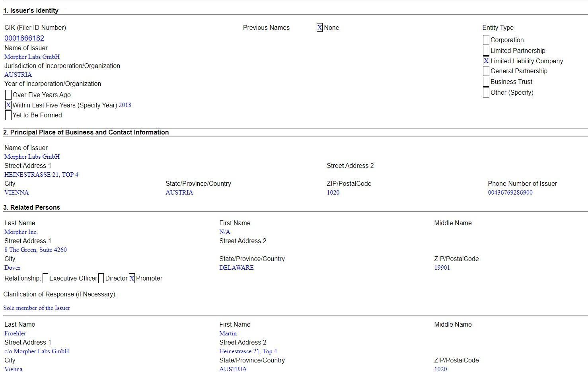Click Clarification of Response label
This screenshot has width=588, height=372.
tap(60, 294)
